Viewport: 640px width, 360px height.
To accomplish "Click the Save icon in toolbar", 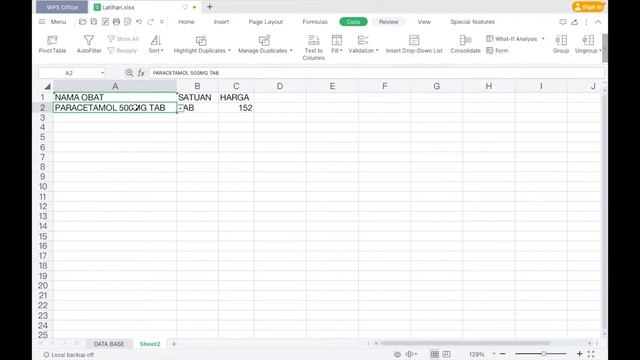I will 94,22.
